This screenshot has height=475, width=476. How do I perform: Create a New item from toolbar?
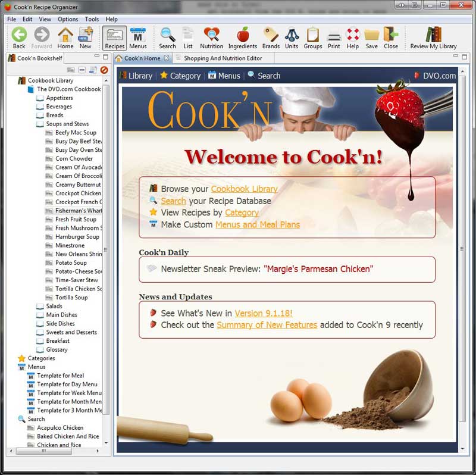(85, 38)
